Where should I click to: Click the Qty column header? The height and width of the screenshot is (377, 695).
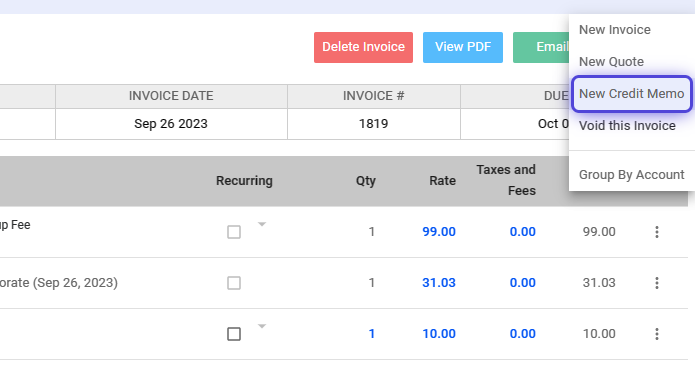pos(366,181)
